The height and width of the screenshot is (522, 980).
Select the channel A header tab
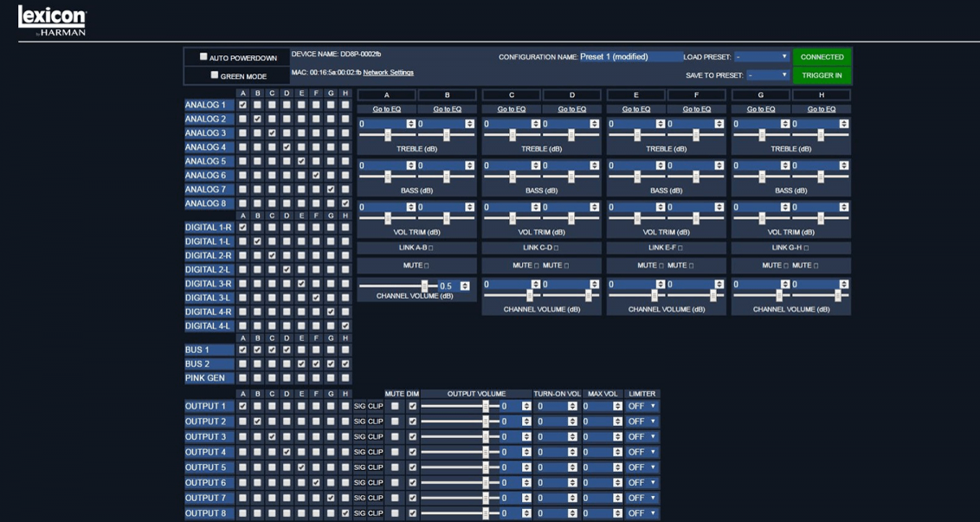[386, 95]
